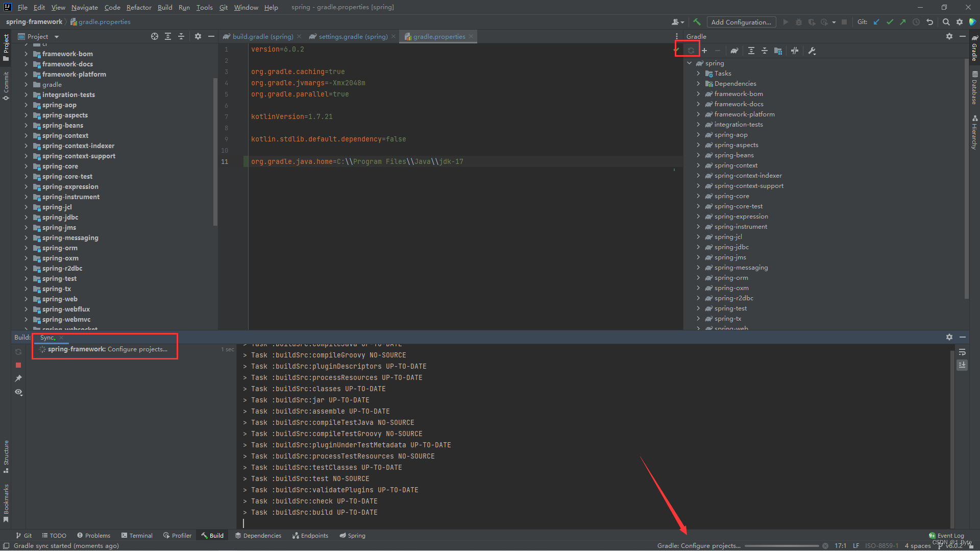Click Gradle Configure projects progress bar

pyautogui.click(x=781, y=546)
